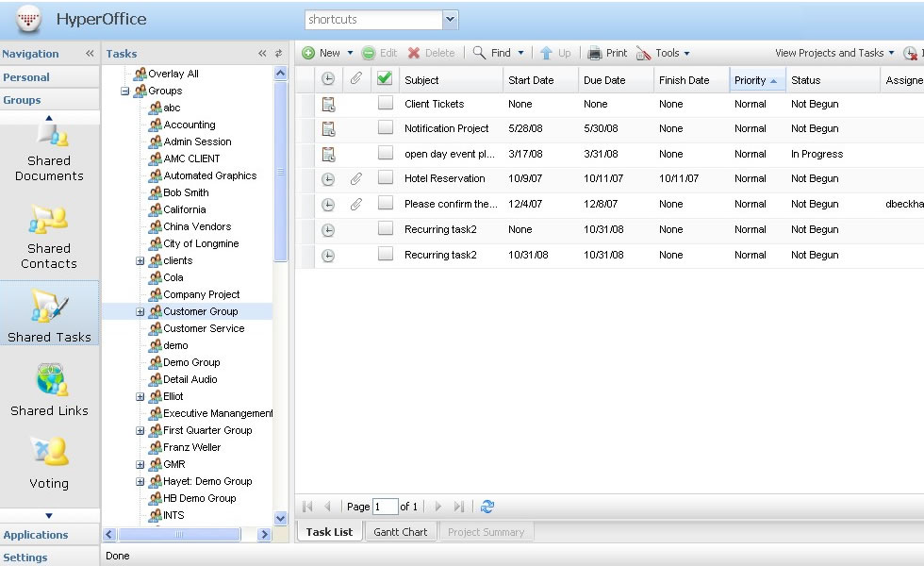Open View Projects and Tasks dropdown
Screen dimensions: 924x566
coord(834,53)
